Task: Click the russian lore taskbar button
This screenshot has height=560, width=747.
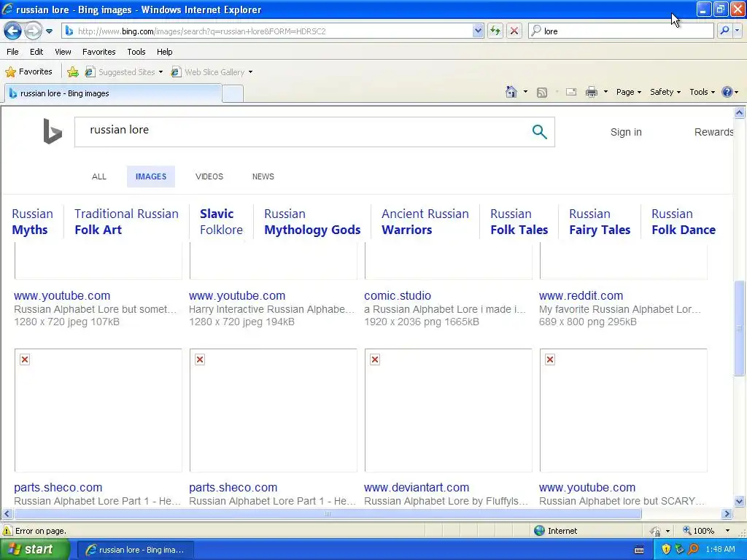Action: tap(135, 550)
